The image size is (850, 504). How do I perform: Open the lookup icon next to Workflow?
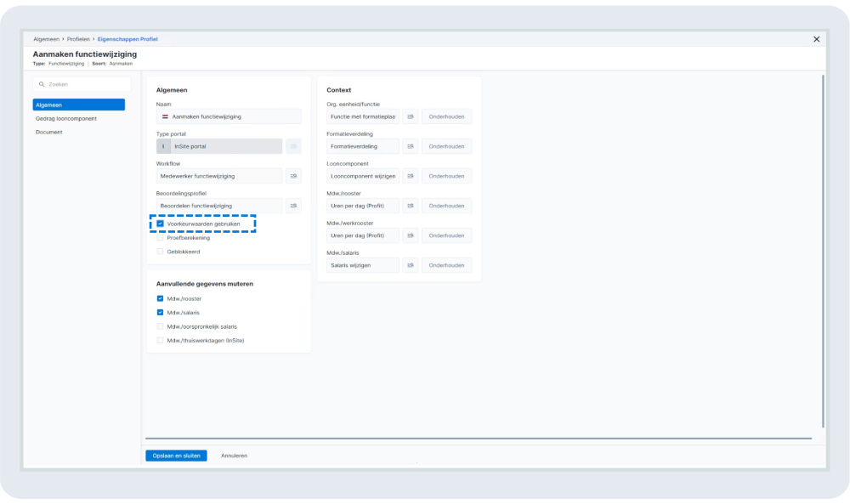(293, 176)
